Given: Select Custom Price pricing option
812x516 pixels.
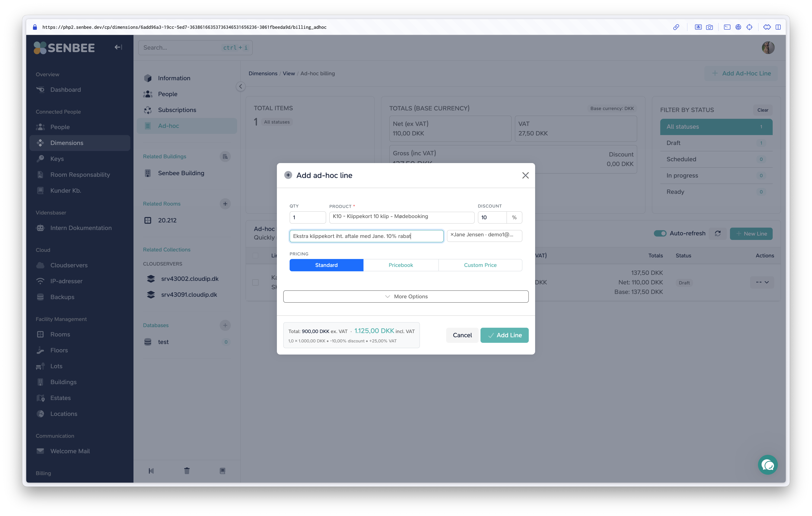Looking at the screenshot, I should point(480,265).
